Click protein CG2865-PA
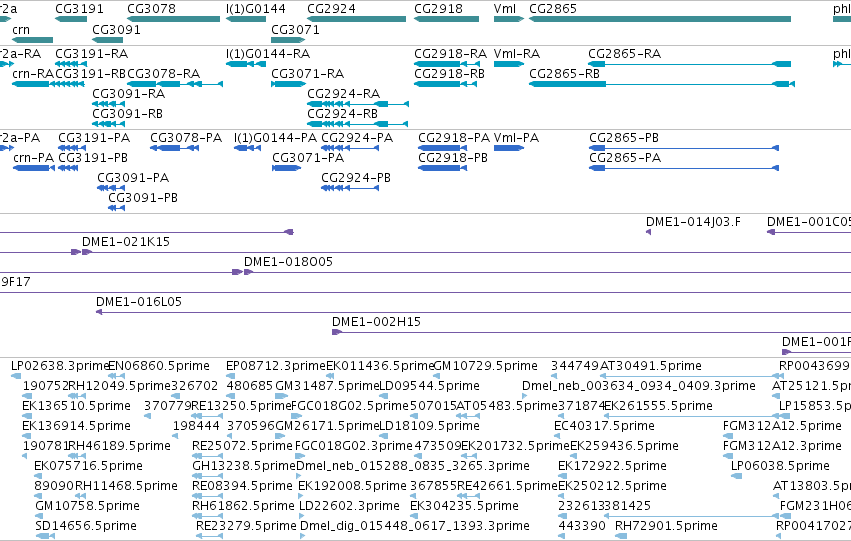The width and height of the screenshot is (851, 541). (625, 158)
